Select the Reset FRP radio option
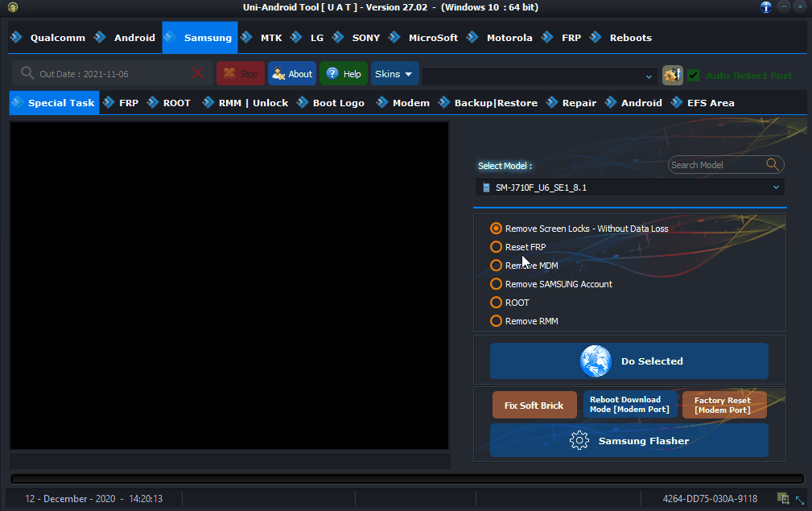The width and height of the screenshot is (812, 511). tap(517, 247)
